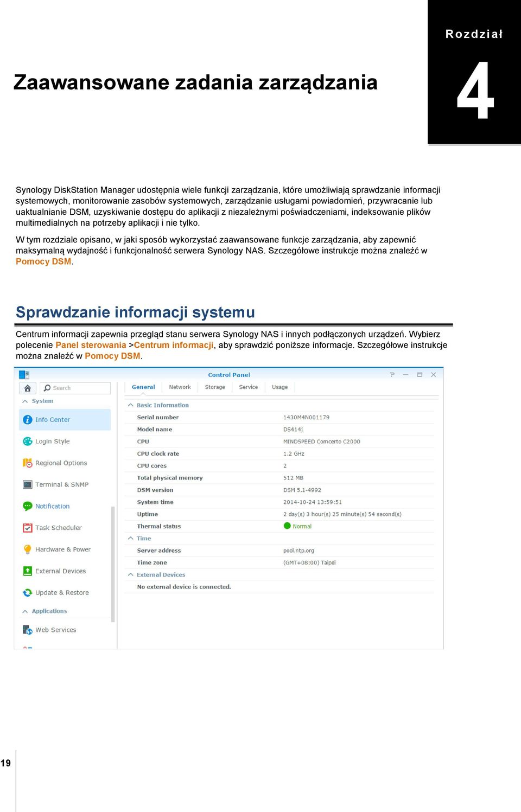This screenshot has height=812, width=521.
Task: Click CPU value MINDSPEED Comcerto C2000
Action: point(322,442)
